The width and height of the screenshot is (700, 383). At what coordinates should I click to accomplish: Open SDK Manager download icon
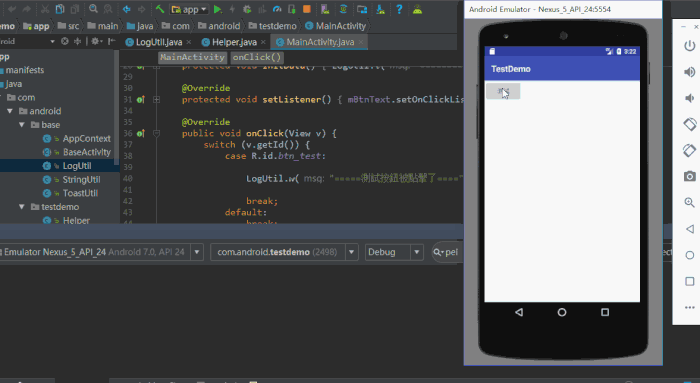(380, 9)
